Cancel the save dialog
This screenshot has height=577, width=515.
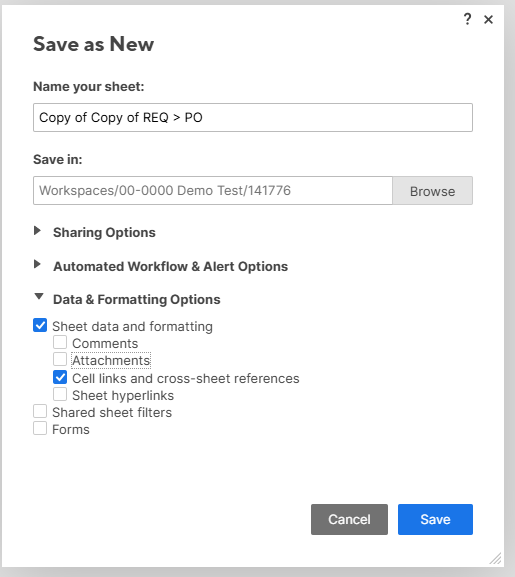pyautogui.click(x=349, y=519)
